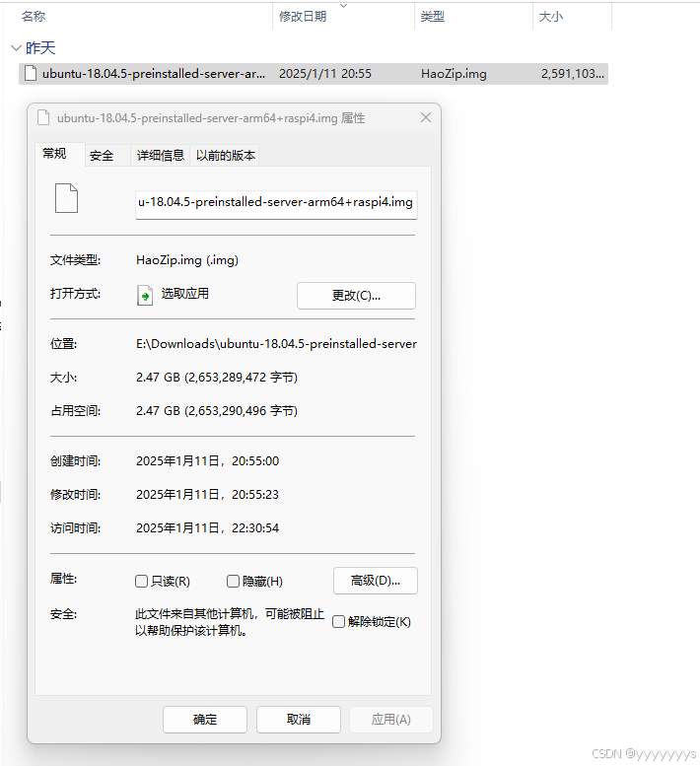The width and height of the screenshot is (700, 766).
Task: Click the 占用空间: label
Action: coord(75,411)
